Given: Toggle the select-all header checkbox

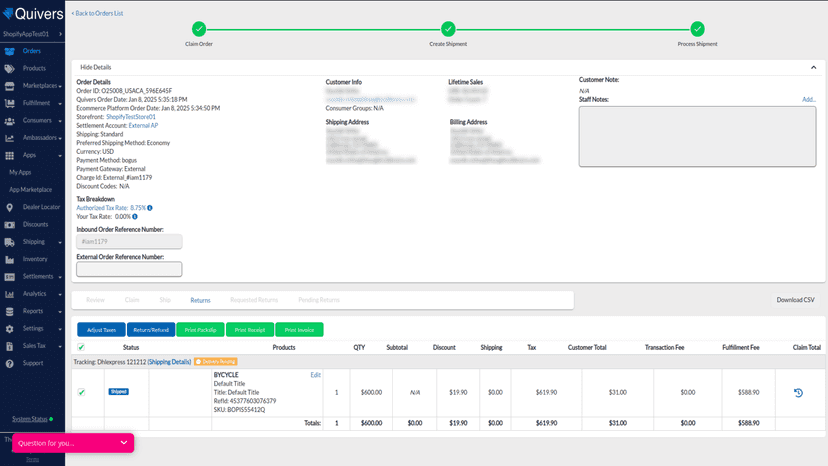Looking at the screenshot, I should coord(81,347).
